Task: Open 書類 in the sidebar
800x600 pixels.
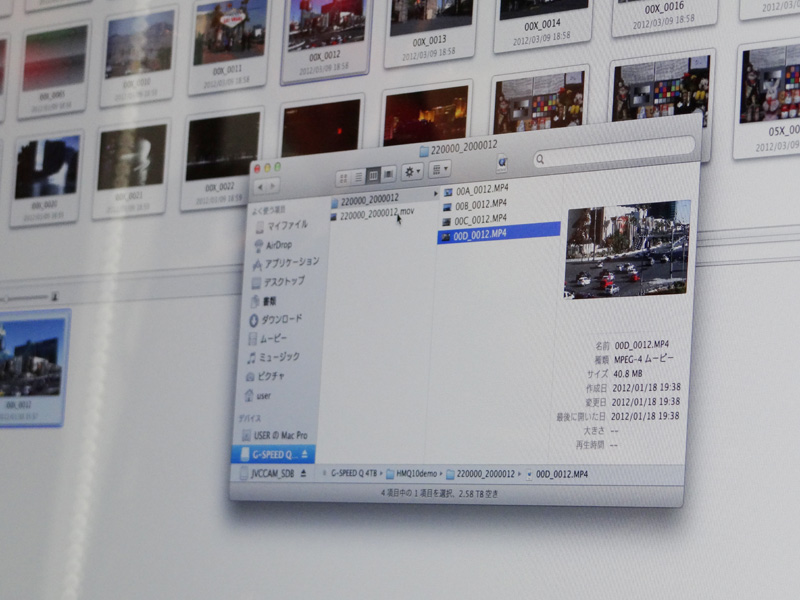Action: point(263,301)
